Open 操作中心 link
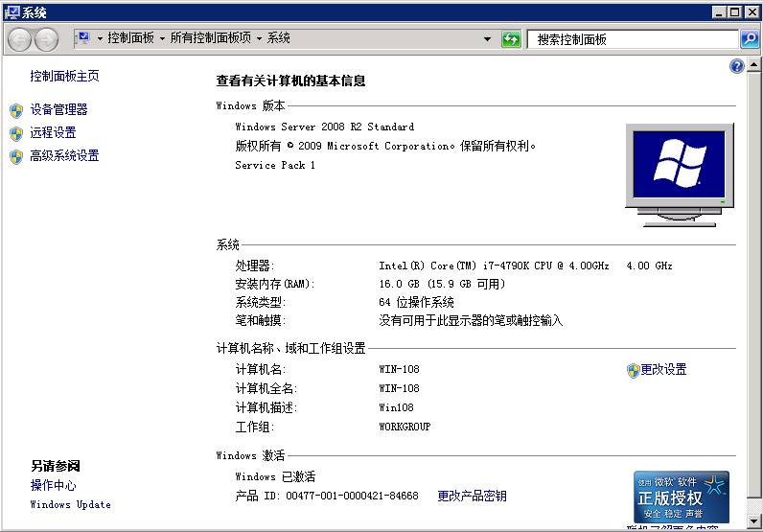Screen dimensions: 763x532 click(x=53, y=485)
